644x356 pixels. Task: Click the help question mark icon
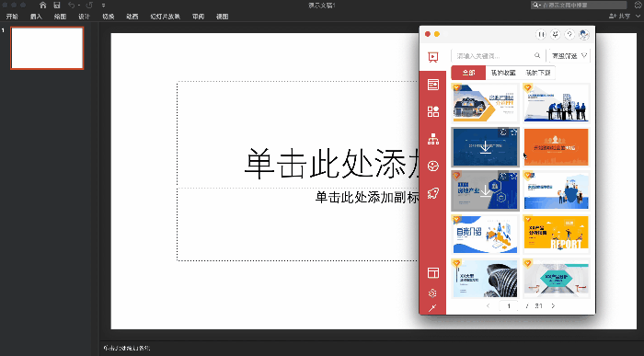coord(569,34)
